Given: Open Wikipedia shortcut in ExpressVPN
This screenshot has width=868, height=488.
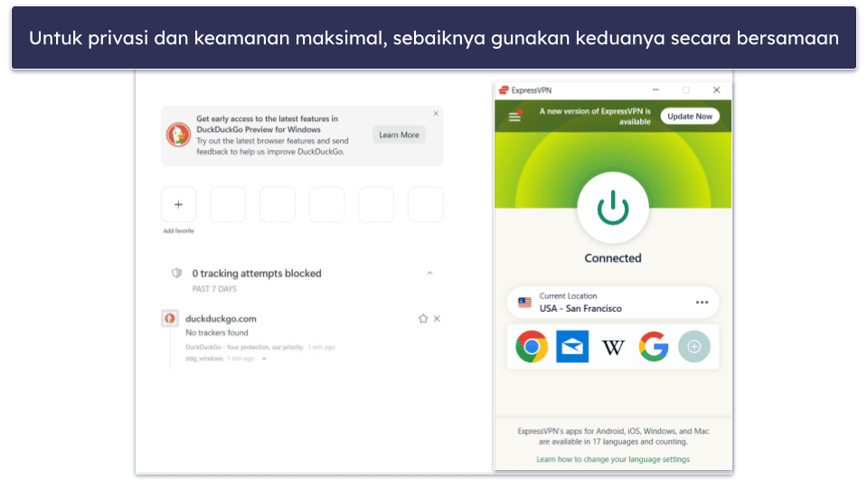Looking at the screenshot, I should click(x=613, y=347).
